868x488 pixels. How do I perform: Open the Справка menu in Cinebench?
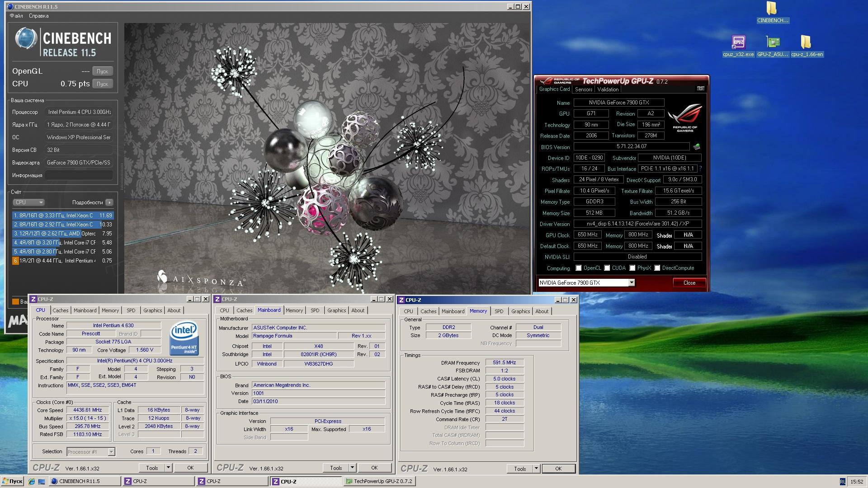pos(39,16)
